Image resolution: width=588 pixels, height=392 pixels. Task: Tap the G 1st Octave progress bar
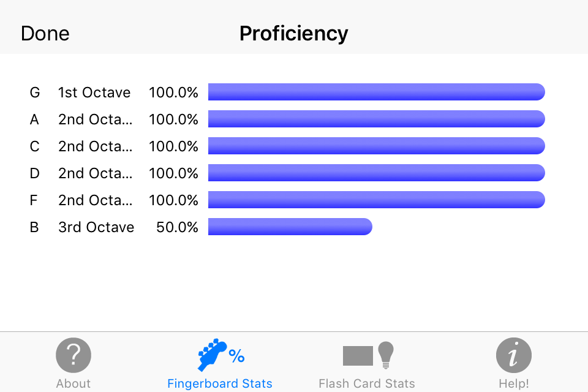(376, 92)
